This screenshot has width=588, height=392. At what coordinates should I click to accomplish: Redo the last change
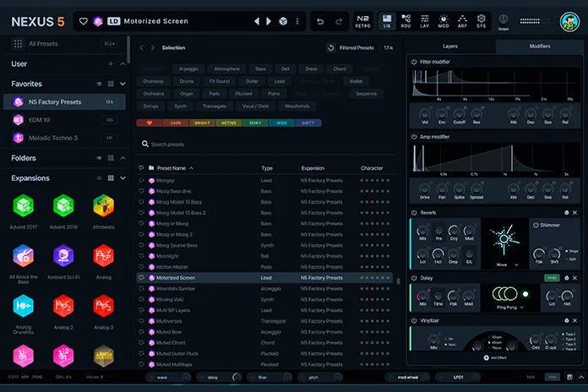pos(339,22)
